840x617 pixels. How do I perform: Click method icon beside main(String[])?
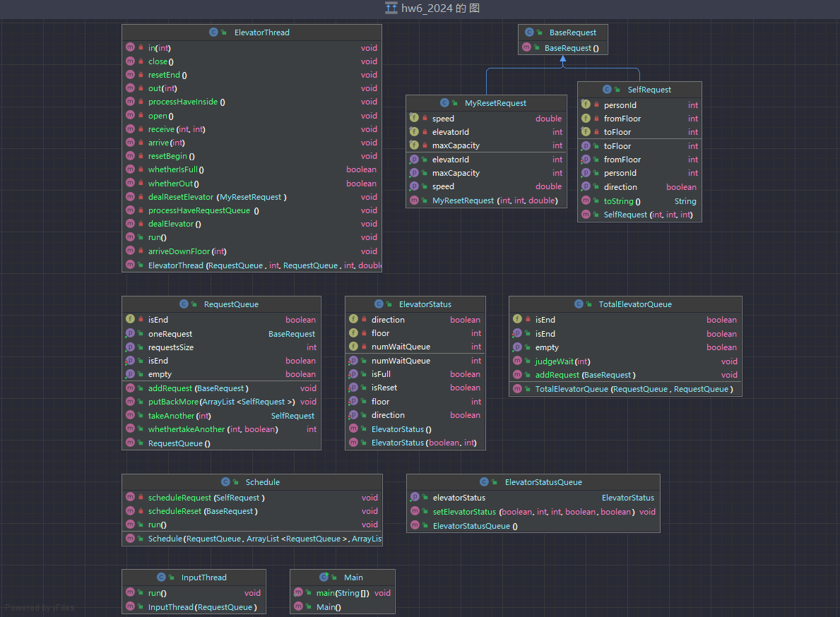point(298,592)
